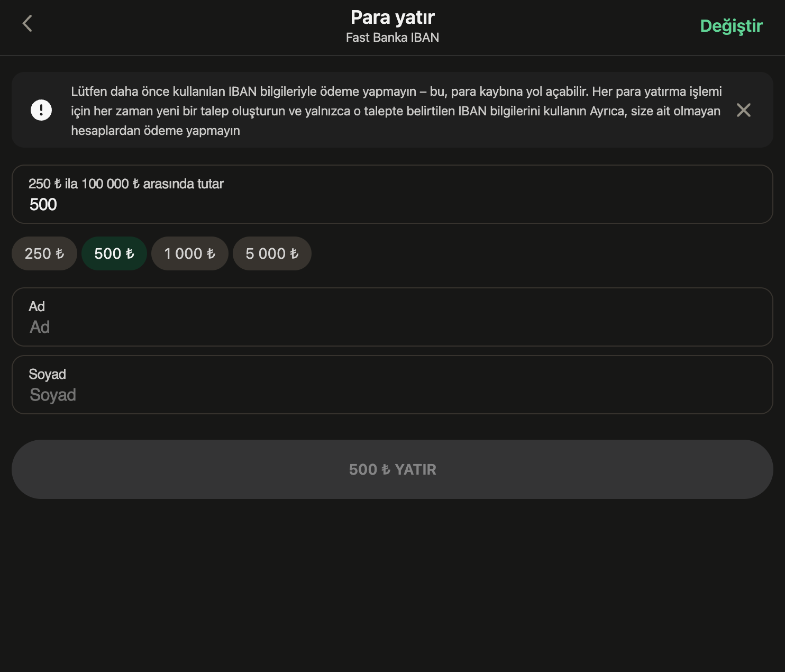
Task: Choose the 1 000 ₺ preset amount
Action: [x=189, y=253]
